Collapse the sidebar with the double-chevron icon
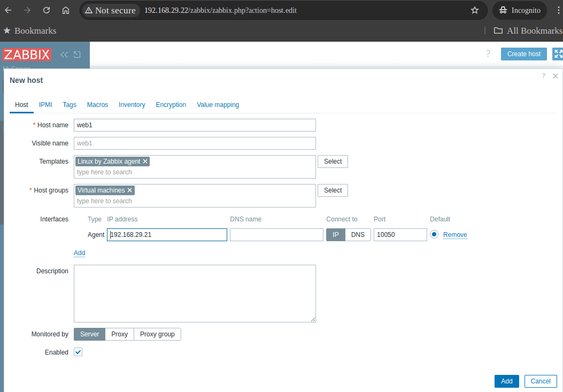The height and width of the screenshot is (392, 563). click(64, 54)
